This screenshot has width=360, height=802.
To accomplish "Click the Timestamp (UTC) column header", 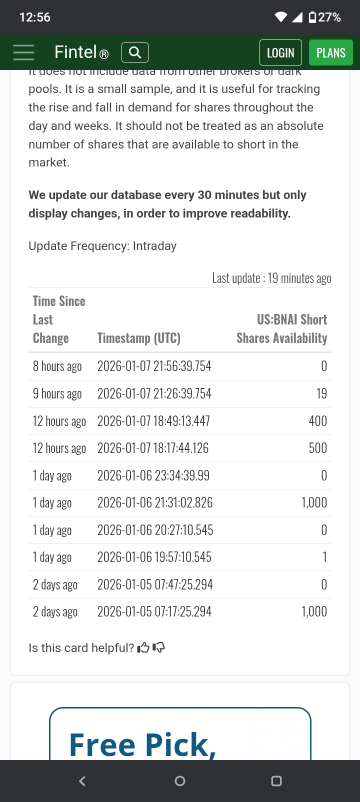I will pos(139,338).
